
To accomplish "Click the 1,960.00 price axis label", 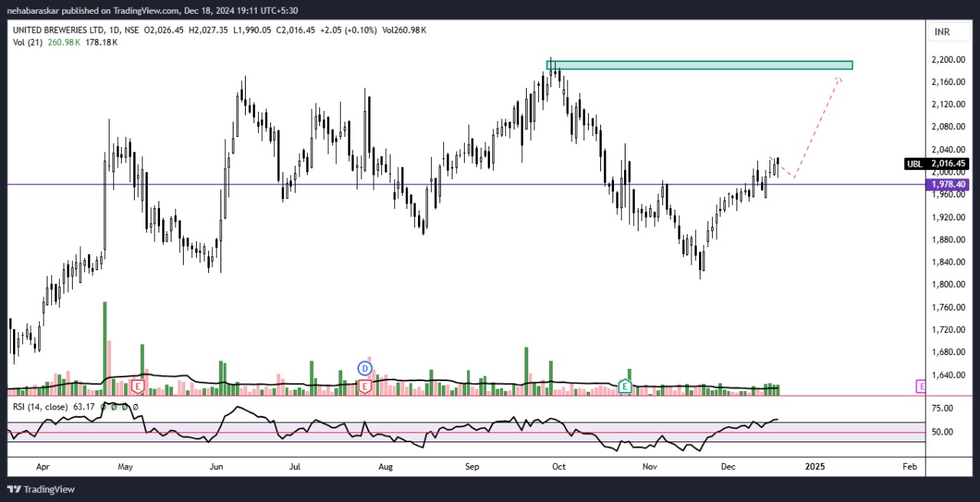I will pos(948,194).
